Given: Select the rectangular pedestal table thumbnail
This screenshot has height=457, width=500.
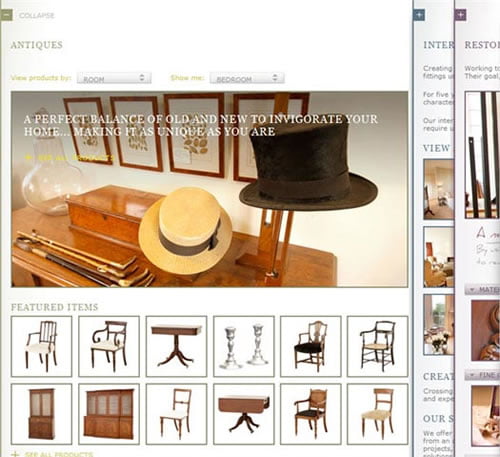Looking at the screenshot, I should click(176, 346).
